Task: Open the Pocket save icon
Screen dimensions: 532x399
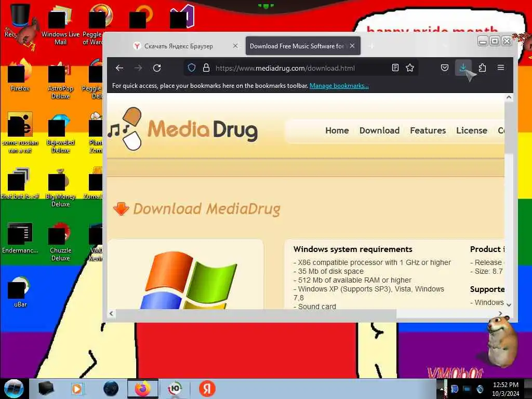Action: pos(445,68)
